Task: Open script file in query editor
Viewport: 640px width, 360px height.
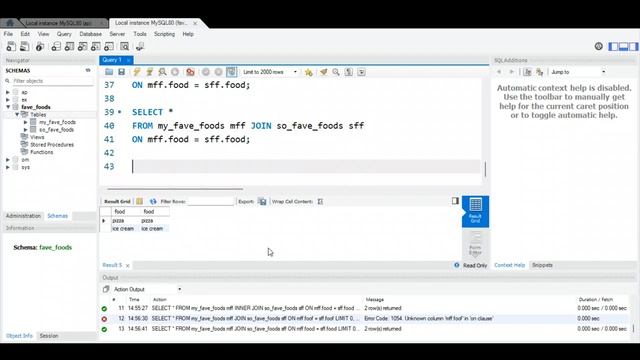Action: [x=109, y=72]
